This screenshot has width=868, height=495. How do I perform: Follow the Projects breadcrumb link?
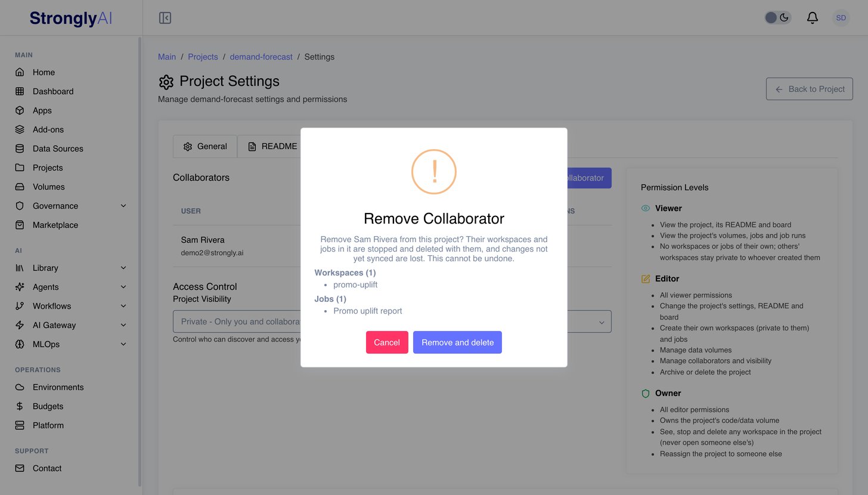(203, 57)
